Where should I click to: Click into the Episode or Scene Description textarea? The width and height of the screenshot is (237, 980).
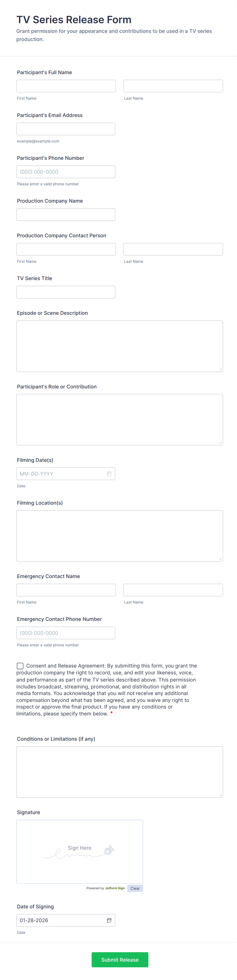tap(120, 346)
